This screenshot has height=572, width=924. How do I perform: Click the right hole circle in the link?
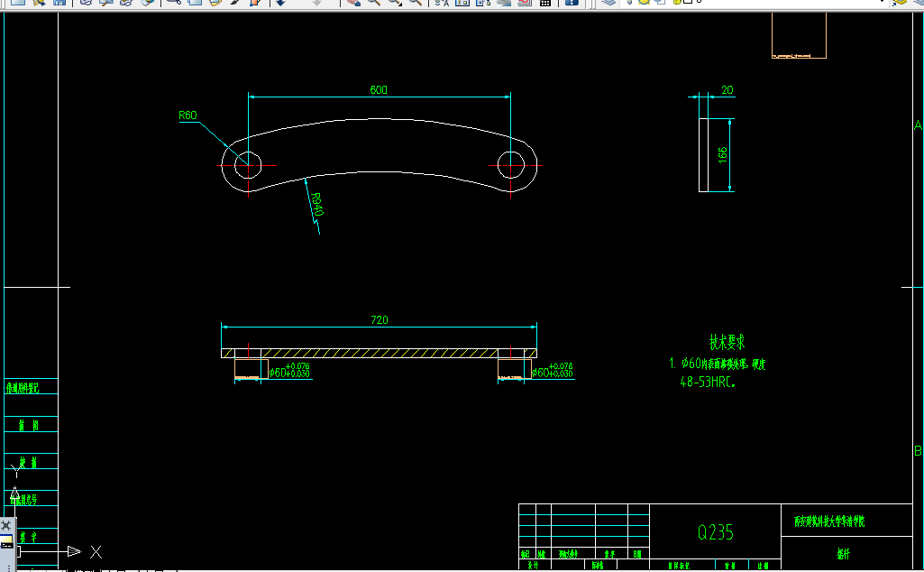coord(511,165)
